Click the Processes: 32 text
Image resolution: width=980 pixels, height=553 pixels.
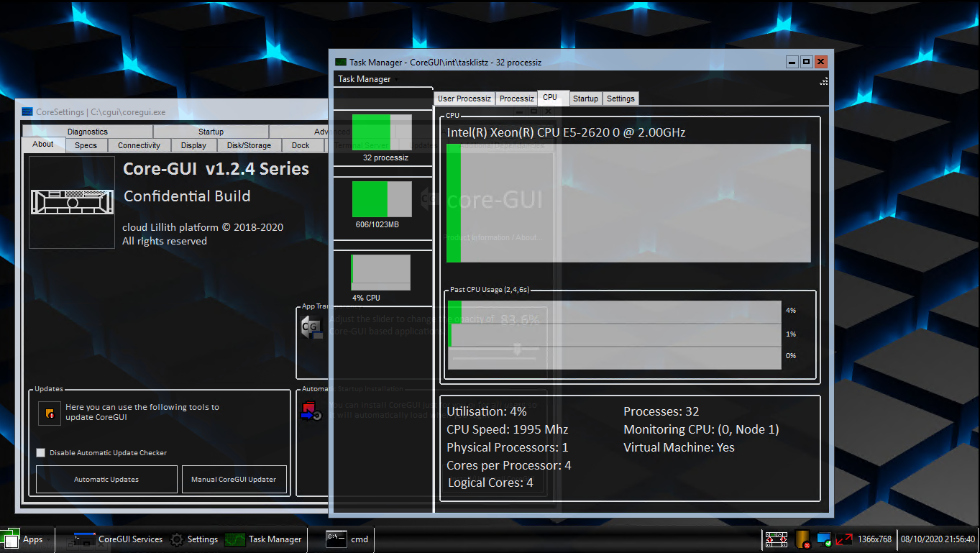click(x=661, y=411)
